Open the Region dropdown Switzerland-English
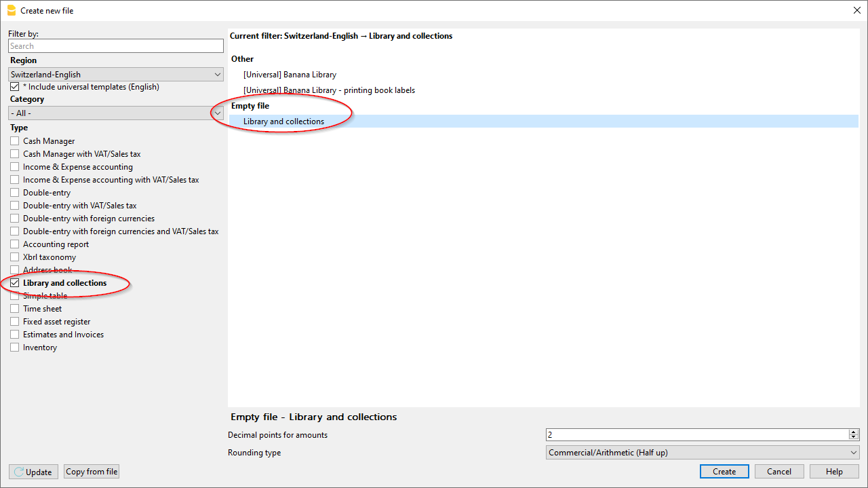The height and width of the screenshot is (488, 868). point(116,75)
